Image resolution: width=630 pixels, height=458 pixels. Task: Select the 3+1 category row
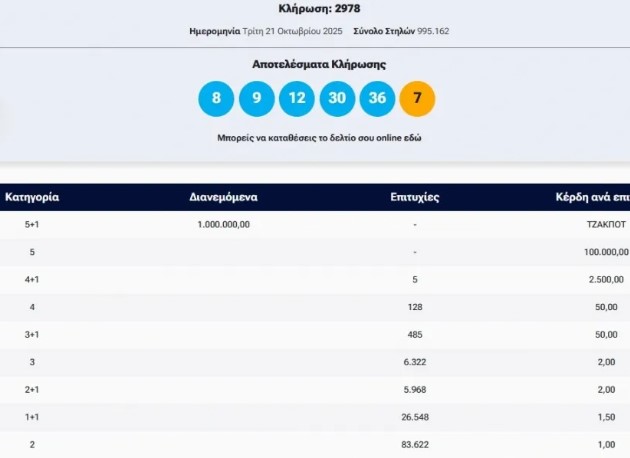tap(32, 334)
